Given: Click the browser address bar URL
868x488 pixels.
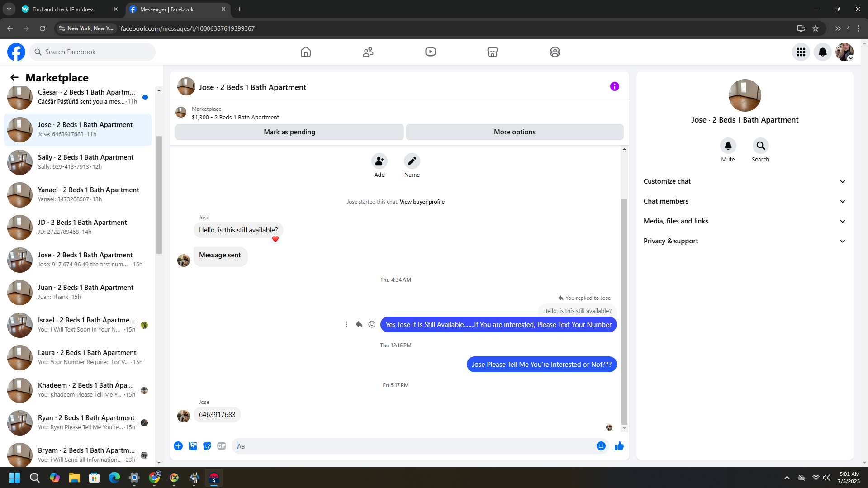Looking at the screenshot, I should pos(188,28).
